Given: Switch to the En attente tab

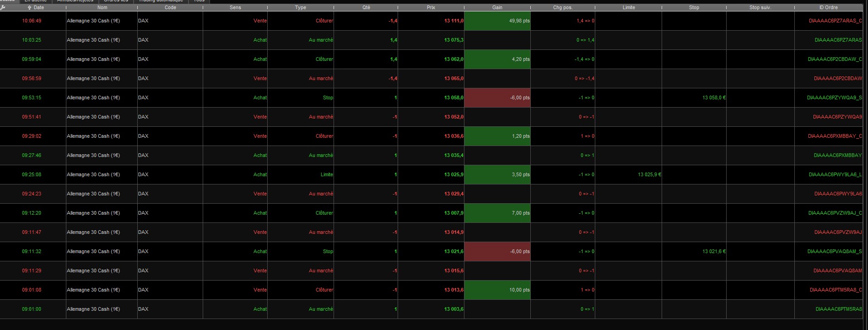Looking at the screenshot, I should tap(36, 1).
